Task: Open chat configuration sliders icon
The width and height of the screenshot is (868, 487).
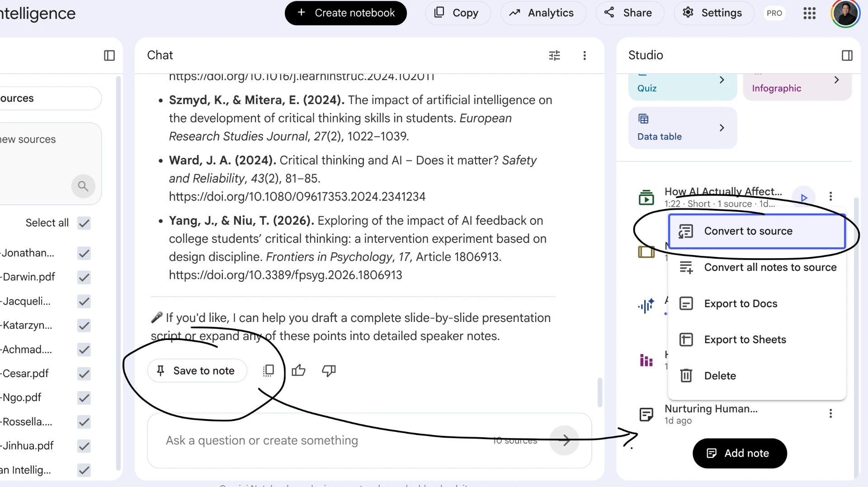Action: pyautogui.click(x=554, y=56)
